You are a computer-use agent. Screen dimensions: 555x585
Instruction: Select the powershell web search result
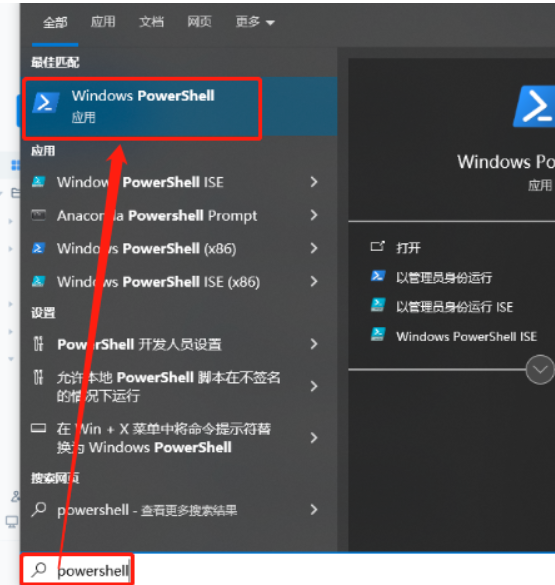tap(175, 510)
